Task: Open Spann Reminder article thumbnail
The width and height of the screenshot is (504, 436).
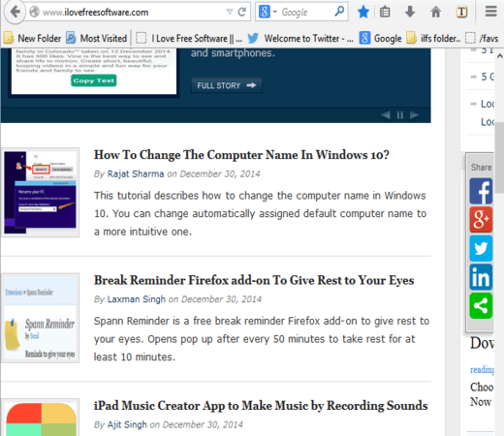Action: point(41,318)
